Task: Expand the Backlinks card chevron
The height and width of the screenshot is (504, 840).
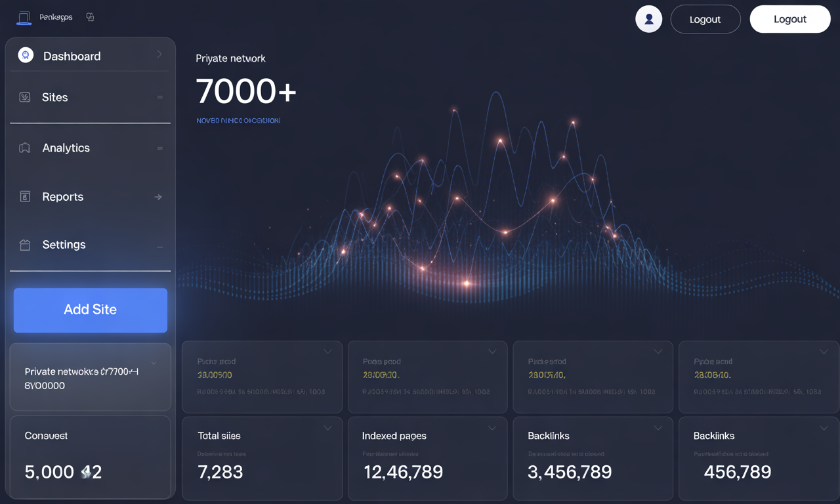Action: 658,427
